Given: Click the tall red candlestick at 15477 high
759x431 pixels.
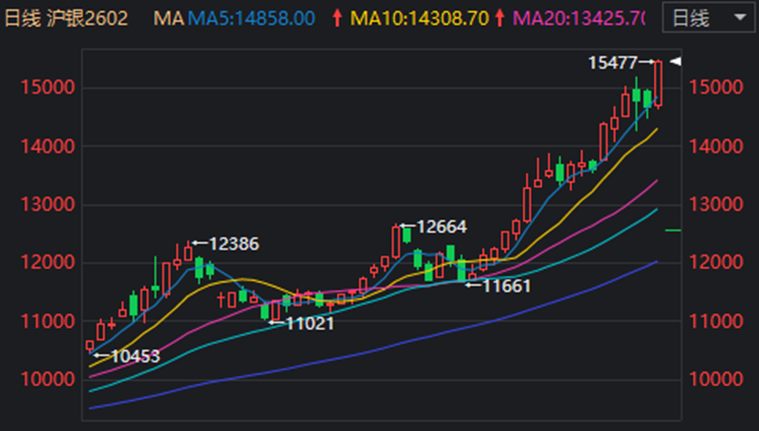Looking at the screenshot, I should click(x=659, y=83).
